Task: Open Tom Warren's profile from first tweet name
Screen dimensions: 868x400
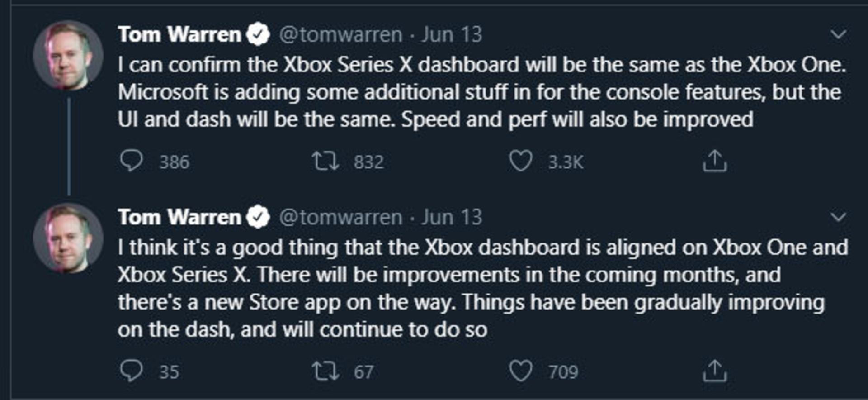Action: [179, 34]
